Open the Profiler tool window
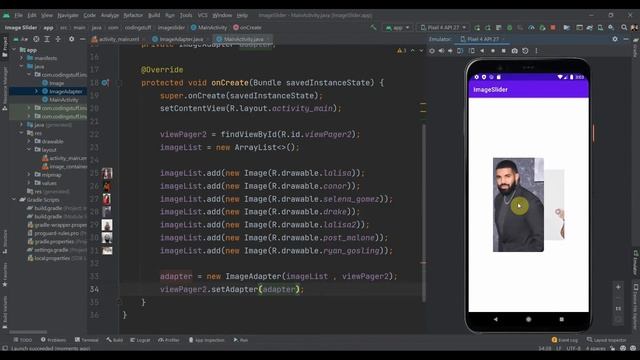This screenshot has height=360, width=640. 169,340
